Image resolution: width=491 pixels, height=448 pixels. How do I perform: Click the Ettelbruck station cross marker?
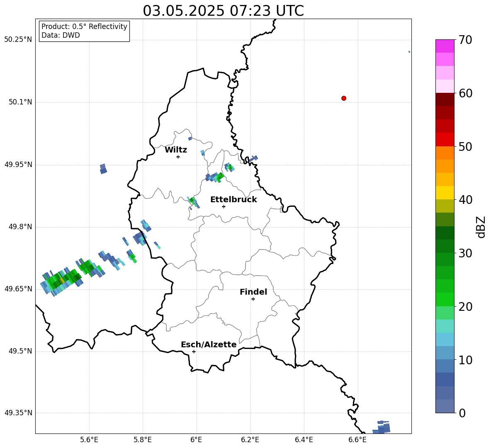coord(224,206)
